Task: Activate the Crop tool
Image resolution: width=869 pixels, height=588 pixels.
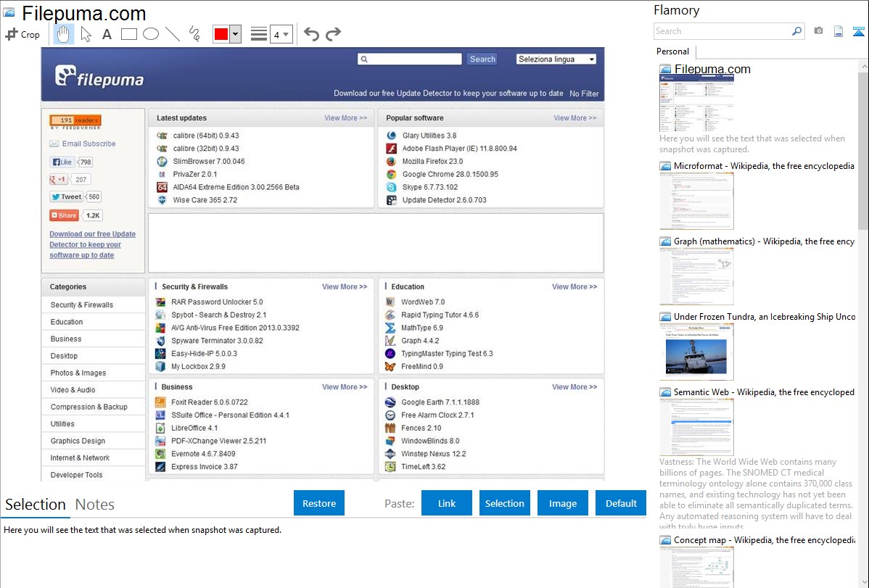Action: click(x=22, y=34)
